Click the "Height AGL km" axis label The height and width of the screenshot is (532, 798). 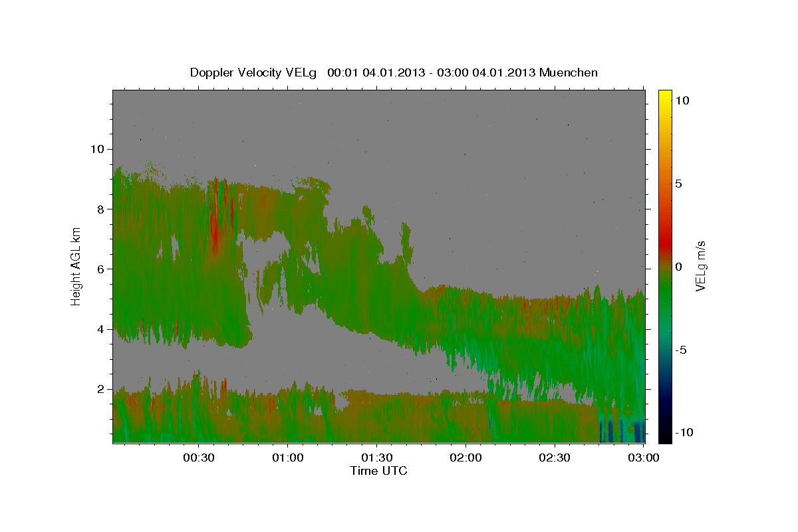tap(76, 266)
